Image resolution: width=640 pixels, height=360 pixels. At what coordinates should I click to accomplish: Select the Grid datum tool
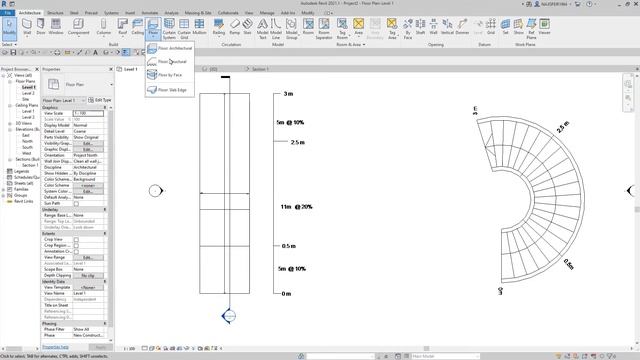(x=491, y=27)
